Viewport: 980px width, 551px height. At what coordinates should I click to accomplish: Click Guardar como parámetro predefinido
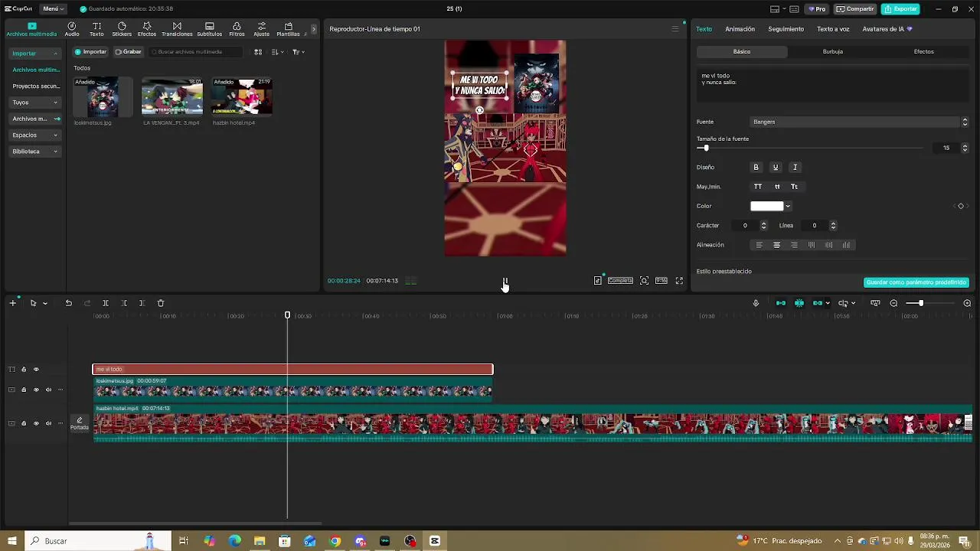(x=916, y=282)
